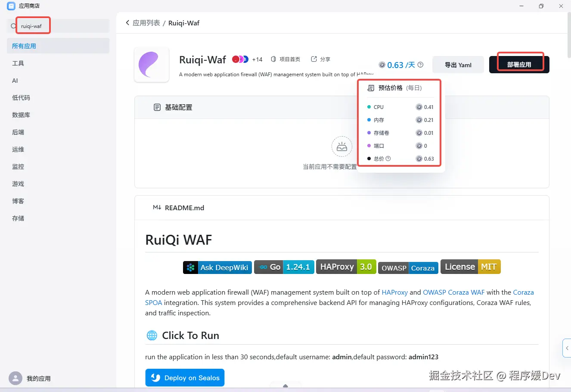Screen dimensions: 571x392
Task: Click the search magnifier icon
Action: 13,26
